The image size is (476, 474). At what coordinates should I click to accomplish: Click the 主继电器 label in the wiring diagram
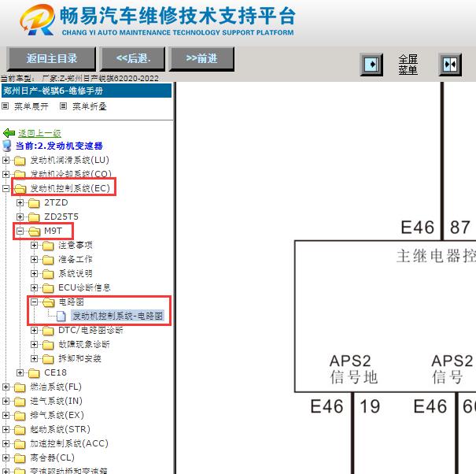coord(436,256)
